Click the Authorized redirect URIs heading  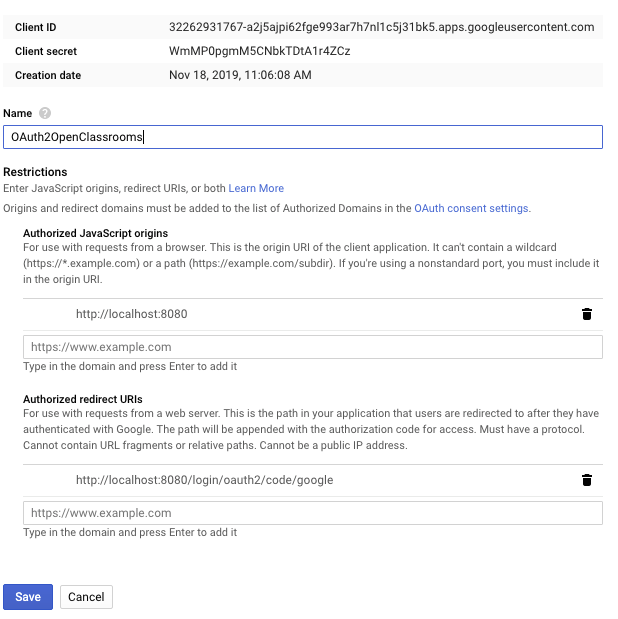pyautogui.click(x=83, y=399)
